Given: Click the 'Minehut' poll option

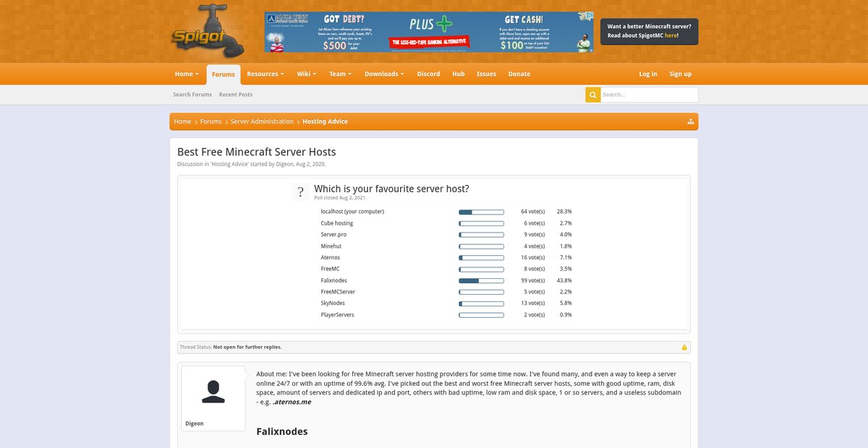Looking at the screenshot, I should click(x=331, y=246).
